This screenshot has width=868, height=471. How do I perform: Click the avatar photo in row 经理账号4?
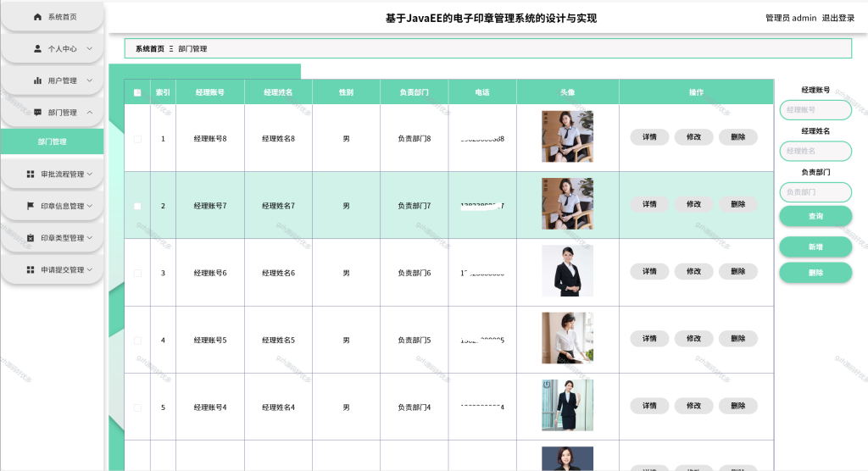pos(567,406)
